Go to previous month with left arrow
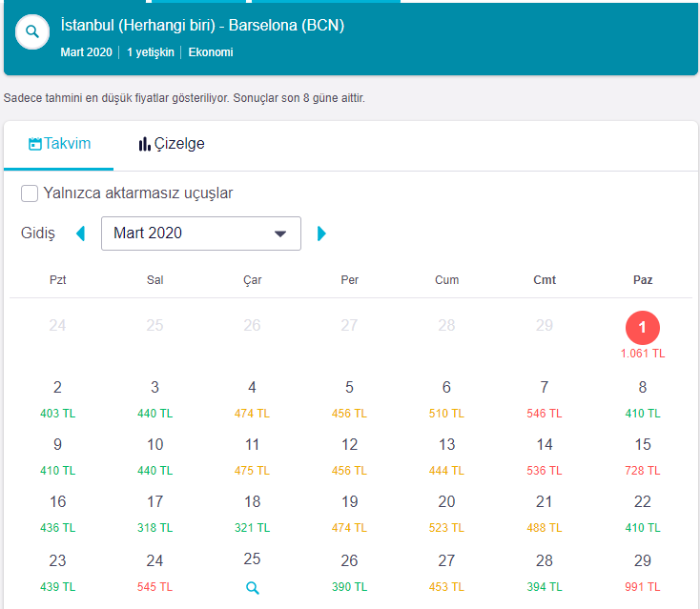700x609 pixels. point(81,233)
